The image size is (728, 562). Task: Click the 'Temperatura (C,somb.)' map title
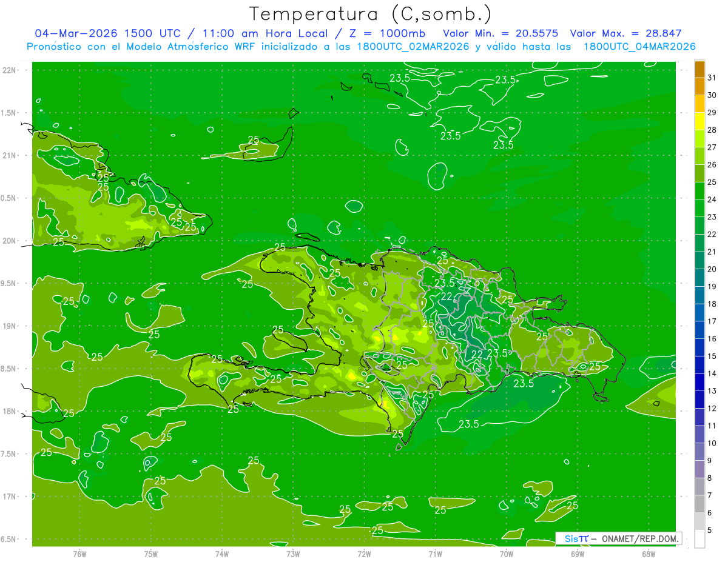click(370, 14)
